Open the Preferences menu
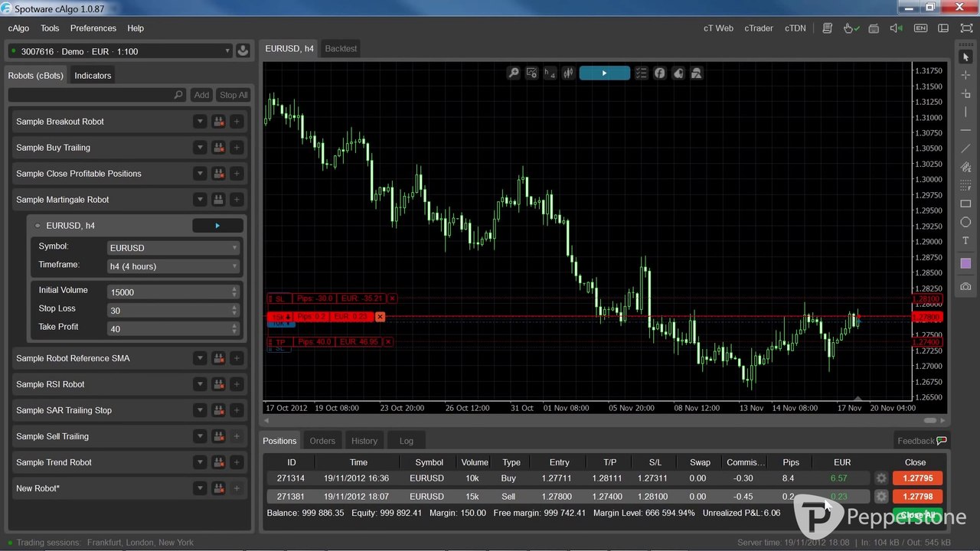Screen dimensions: 980x551 pyautogui.click(x=93, y=28)
